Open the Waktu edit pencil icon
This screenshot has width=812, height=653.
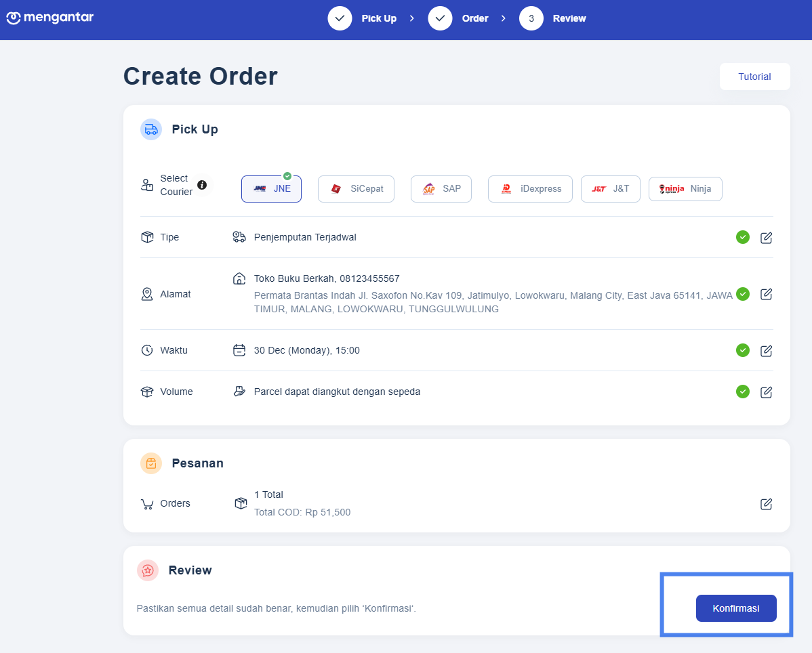click(x=766, y=350)
